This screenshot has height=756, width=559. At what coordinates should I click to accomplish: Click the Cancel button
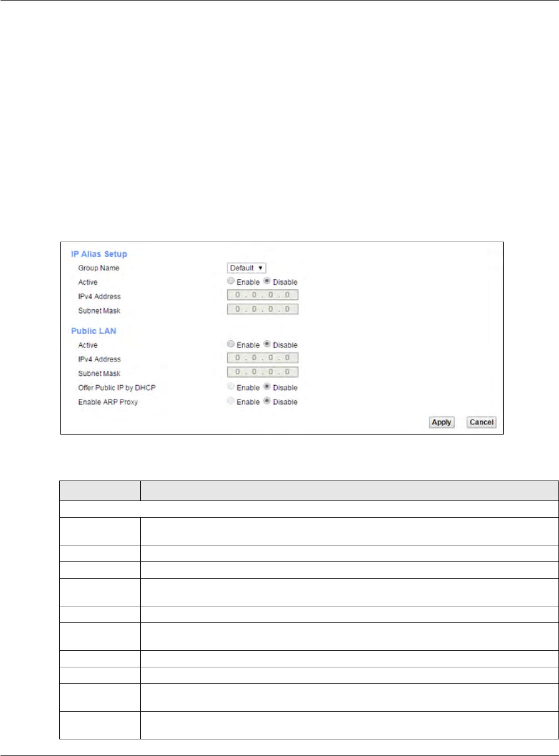(x=481, y=422)
